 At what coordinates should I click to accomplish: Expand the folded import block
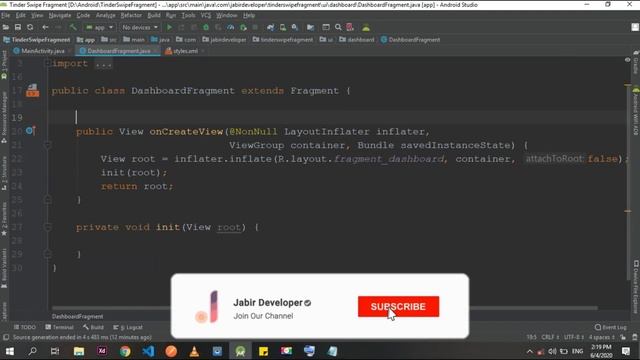coord(104,64)
